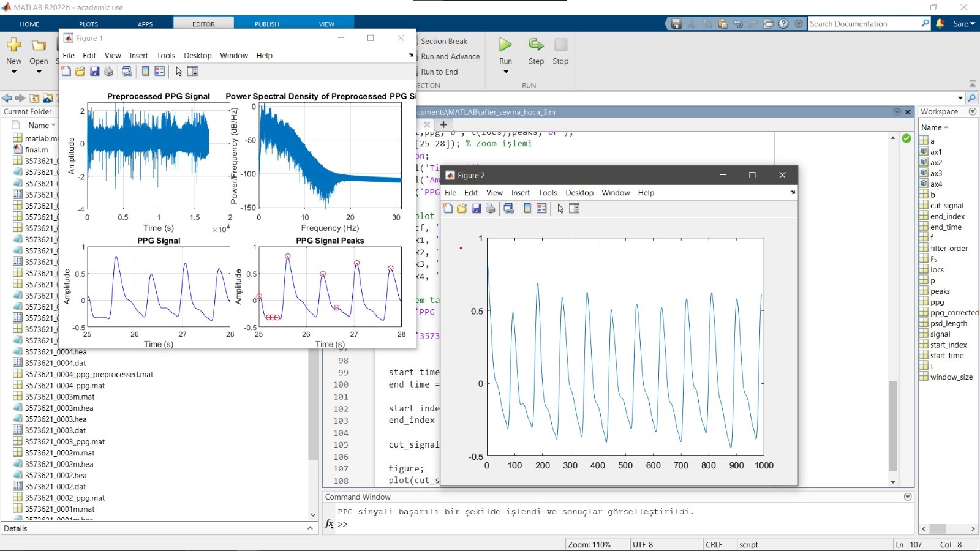The image size is (980, 551).
Task: Click the Help question mark icon
Action: click(x=784, y=24)
